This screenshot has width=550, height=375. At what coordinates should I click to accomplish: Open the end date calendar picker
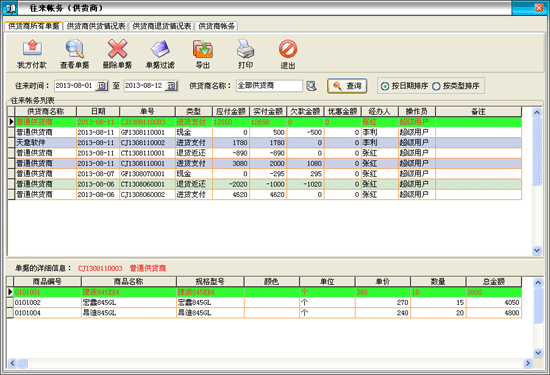pos(171,86)
